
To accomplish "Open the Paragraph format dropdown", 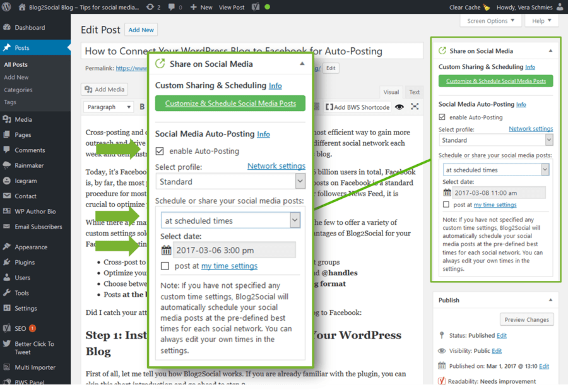I will point(109,107).
